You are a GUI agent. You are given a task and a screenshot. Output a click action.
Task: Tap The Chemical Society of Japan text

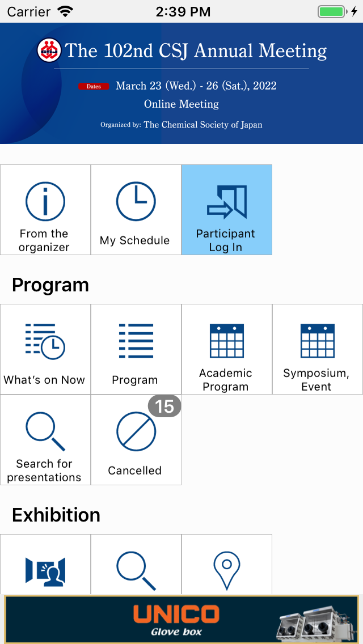click(203, 125)
